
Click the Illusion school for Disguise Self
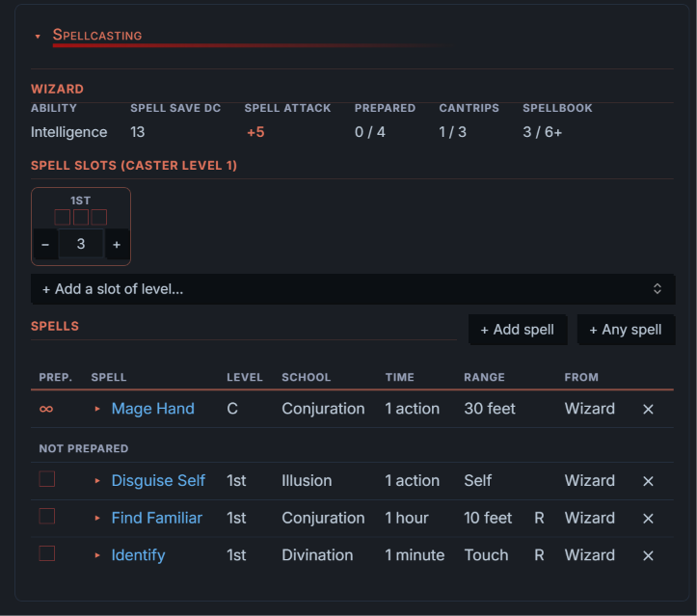click(307, 481)
